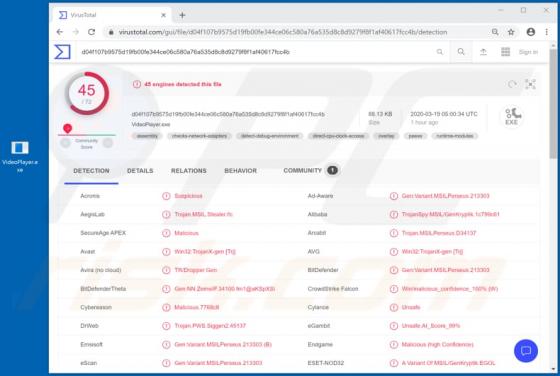Click the browser forward arrow
Image resolution: width=560 pixels, height=376 pixels.
[75, 32]
